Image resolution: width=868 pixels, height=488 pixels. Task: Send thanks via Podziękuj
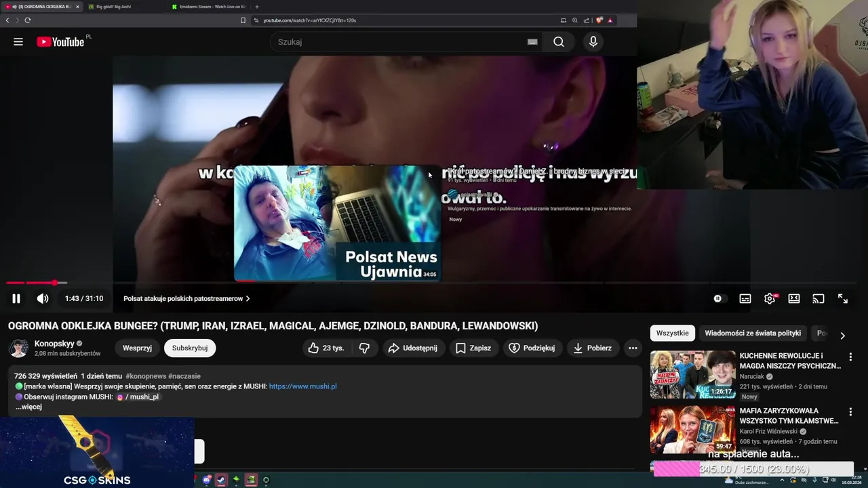(532, 348)
